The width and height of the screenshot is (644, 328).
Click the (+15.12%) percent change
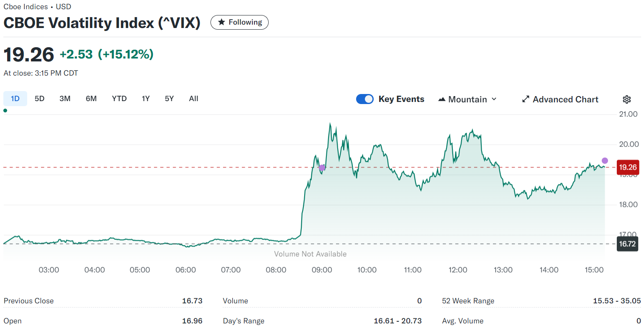coord(126,54)
